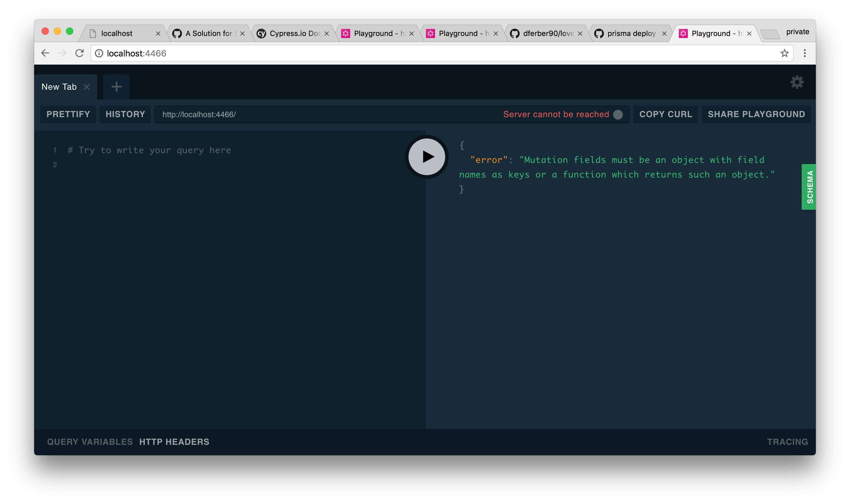The height and width of the screenshot is (504, 850).
Task: Open the TRACING panel
Action: (787, 442)
